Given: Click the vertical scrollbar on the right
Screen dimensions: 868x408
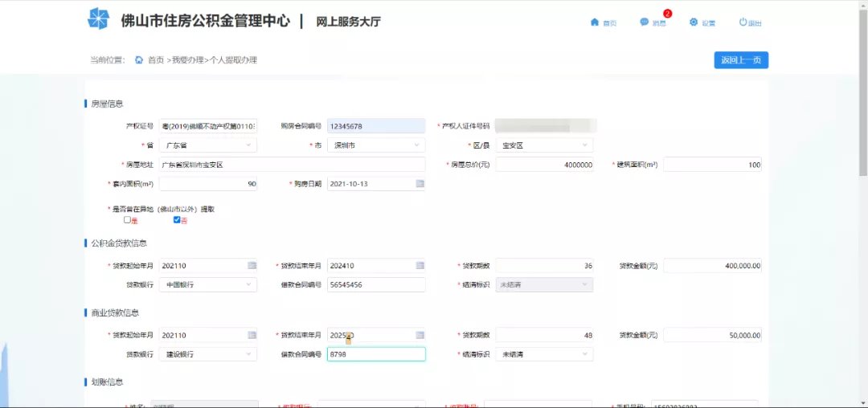Looking at the screenshot, I should 863,92.
